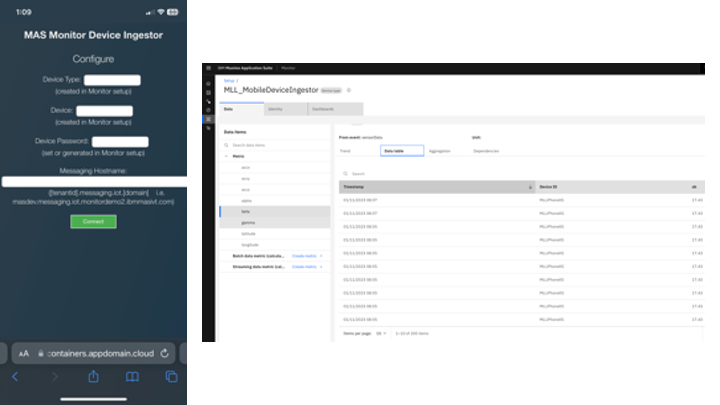Image resolution: width=720 pixels, height=405 pixels.
Task: Open Safari bookmarks book icon
Action: (x=132, y=377)
